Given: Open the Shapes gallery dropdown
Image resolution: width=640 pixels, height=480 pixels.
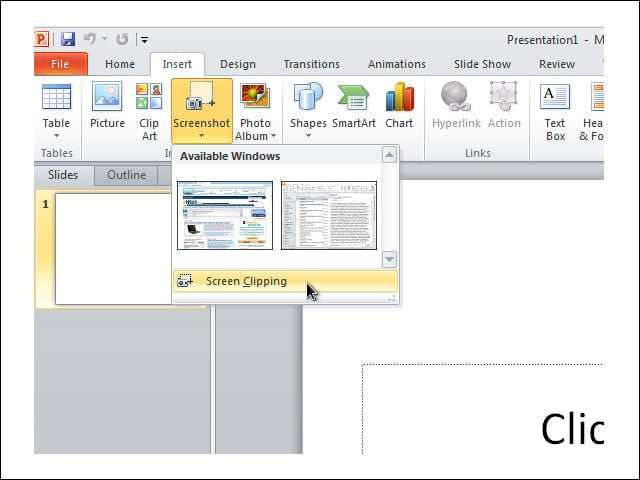Looking at the screenshot, I should pyautogui.click(x=308, y=110).
